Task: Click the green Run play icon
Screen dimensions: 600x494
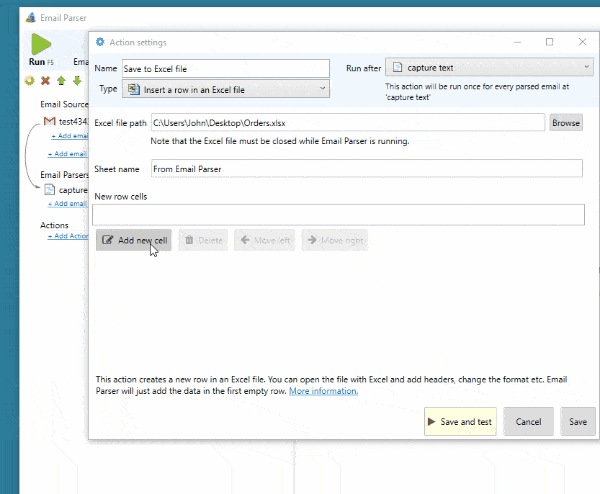Action: [x=41, y=44]
